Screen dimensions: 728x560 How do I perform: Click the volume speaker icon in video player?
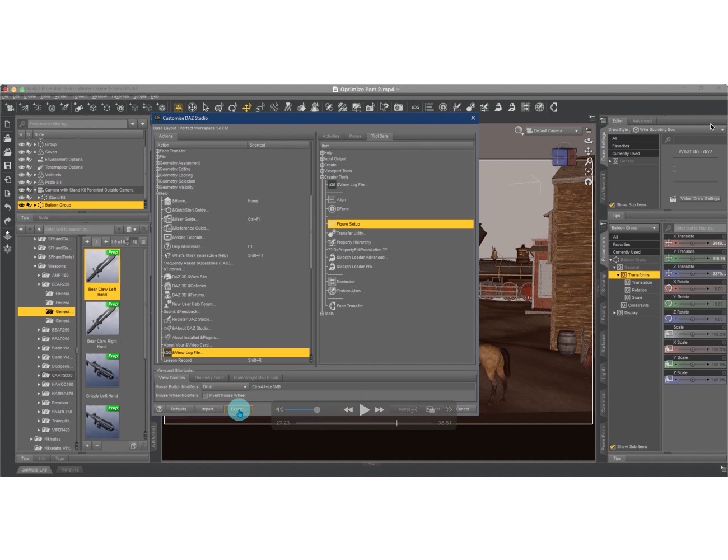(279, 410)
